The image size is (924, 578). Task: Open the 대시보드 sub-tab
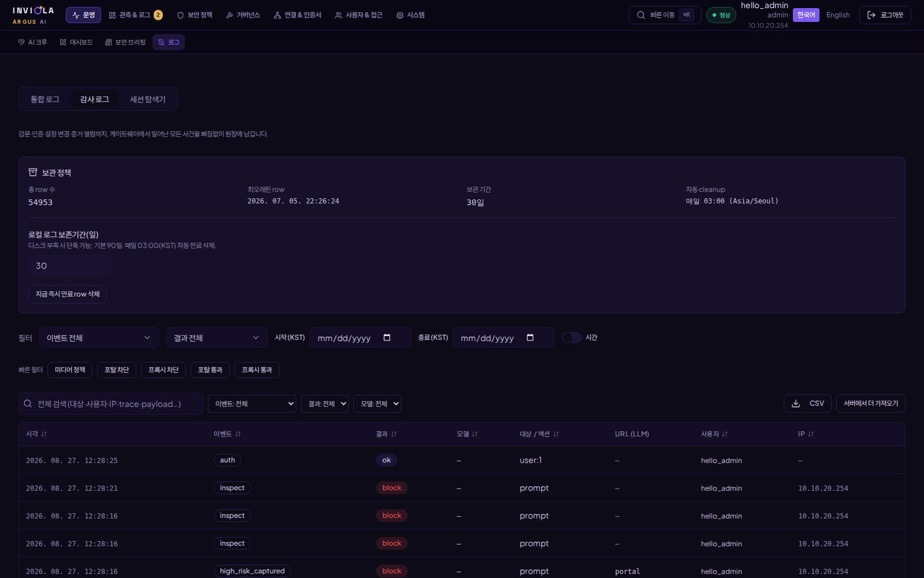pyautogui.click(x=76, y=42)
